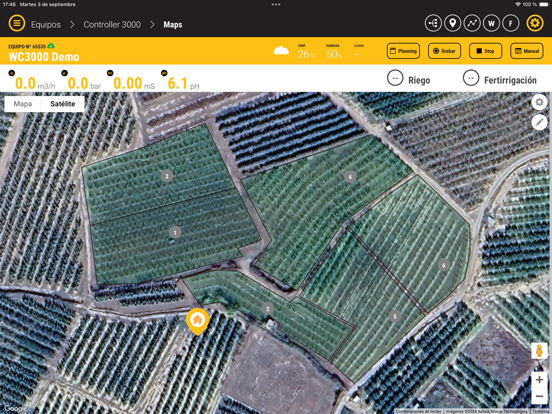Click the three-dot multitasking indicator
Viewport: 552px width, 414px height.
tap(276, 5)
